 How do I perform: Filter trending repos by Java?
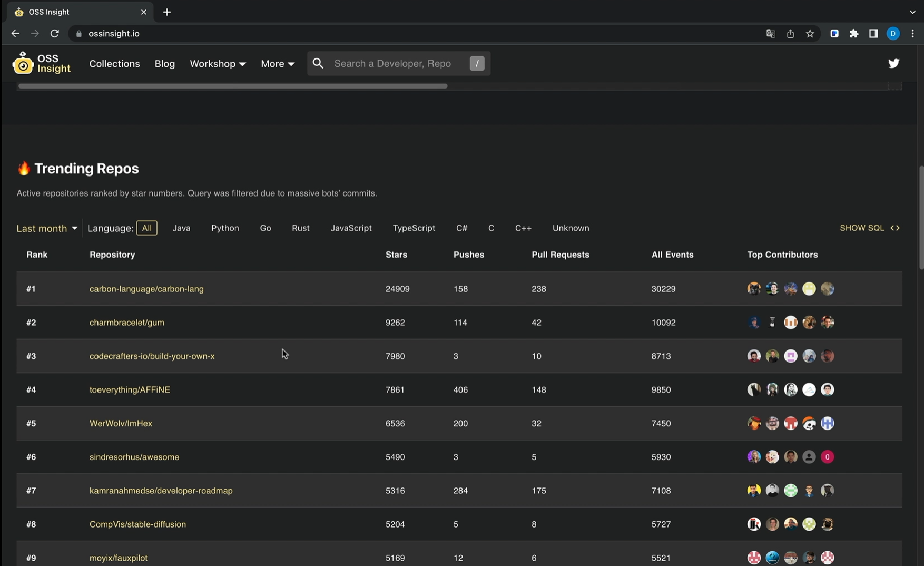pos(181,228)
